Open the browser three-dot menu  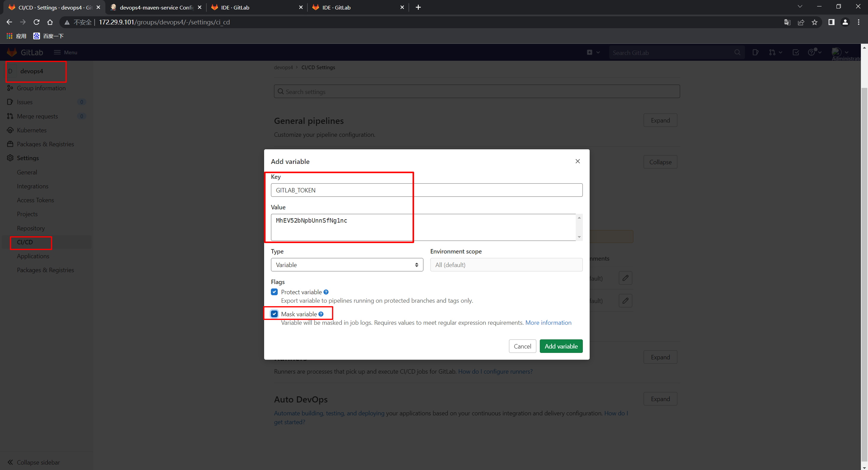(859, 22)
